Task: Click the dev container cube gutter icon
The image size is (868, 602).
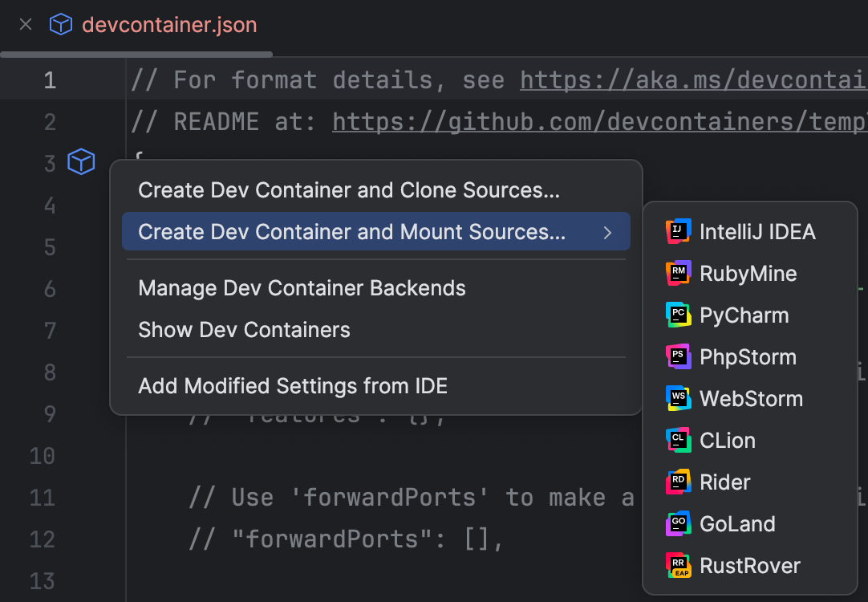Action: (x=81, y=161)
